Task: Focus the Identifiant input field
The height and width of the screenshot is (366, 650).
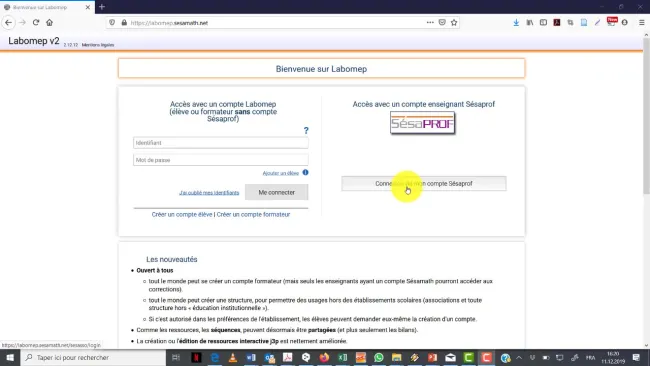Action: click(x=221, y=143)
